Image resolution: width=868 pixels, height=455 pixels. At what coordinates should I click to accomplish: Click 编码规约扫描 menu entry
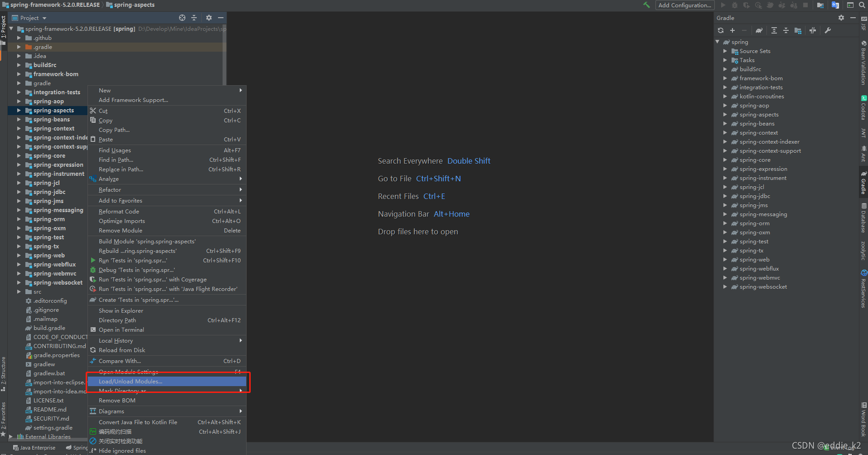click(167, 431)
